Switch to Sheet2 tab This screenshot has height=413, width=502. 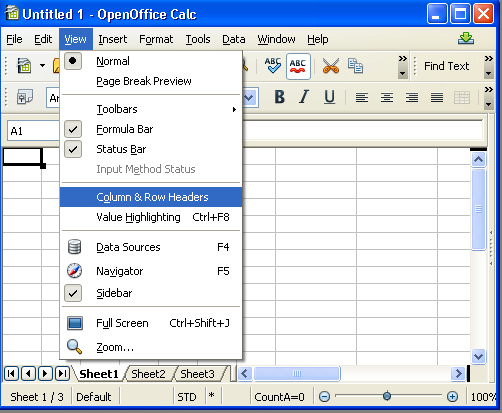148,374
